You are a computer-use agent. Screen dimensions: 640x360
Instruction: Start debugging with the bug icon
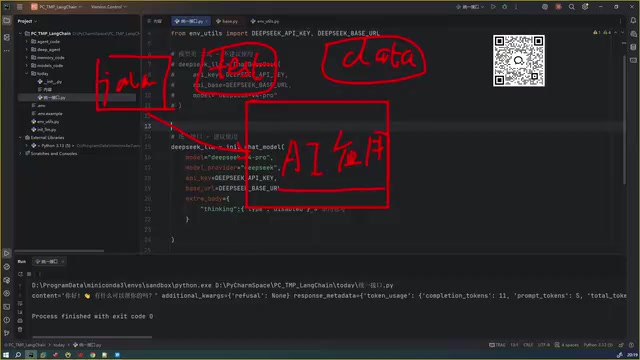pyautogui.click(x=504, y=7)
